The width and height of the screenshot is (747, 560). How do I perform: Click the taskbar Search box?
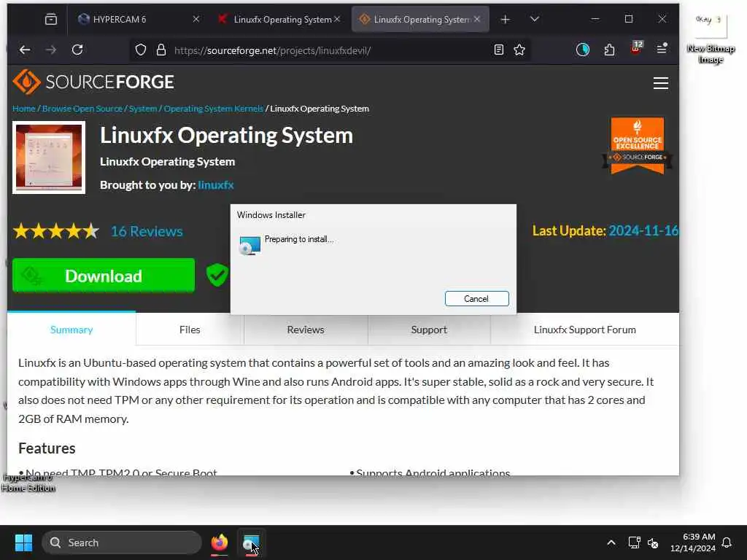tap(122, 542)
